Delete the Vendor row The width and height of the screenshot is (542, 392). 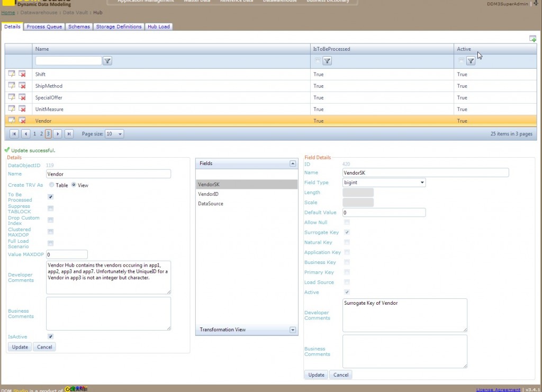[22, 121]
